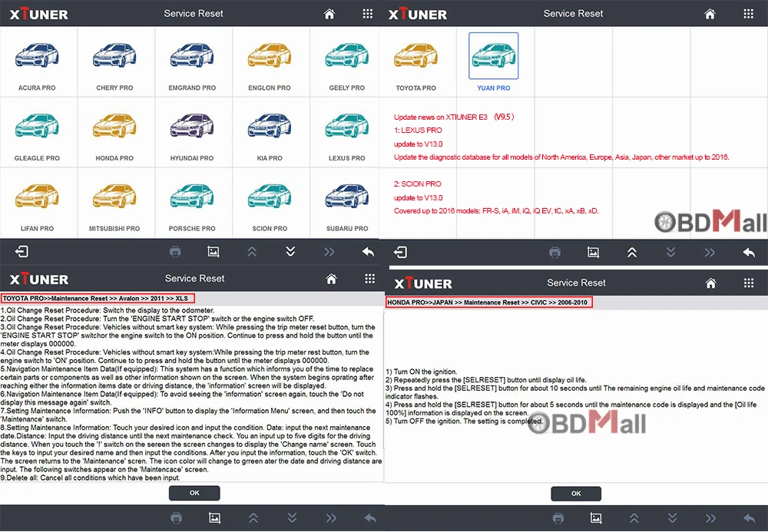Page down in top-right panel toolbar
768x532 pixels.
[x=670, y=253]
